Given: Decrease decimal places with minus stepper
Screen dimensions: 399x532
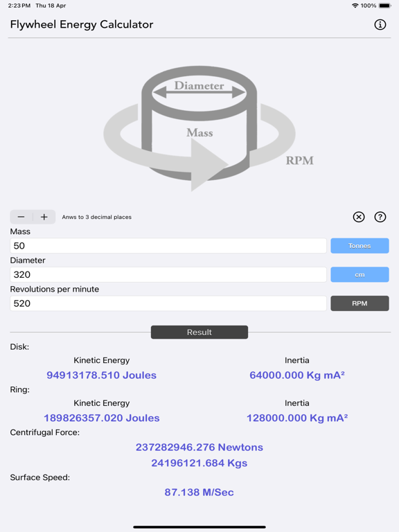Looking at the screenshot, I should click(x=21, y=217).
